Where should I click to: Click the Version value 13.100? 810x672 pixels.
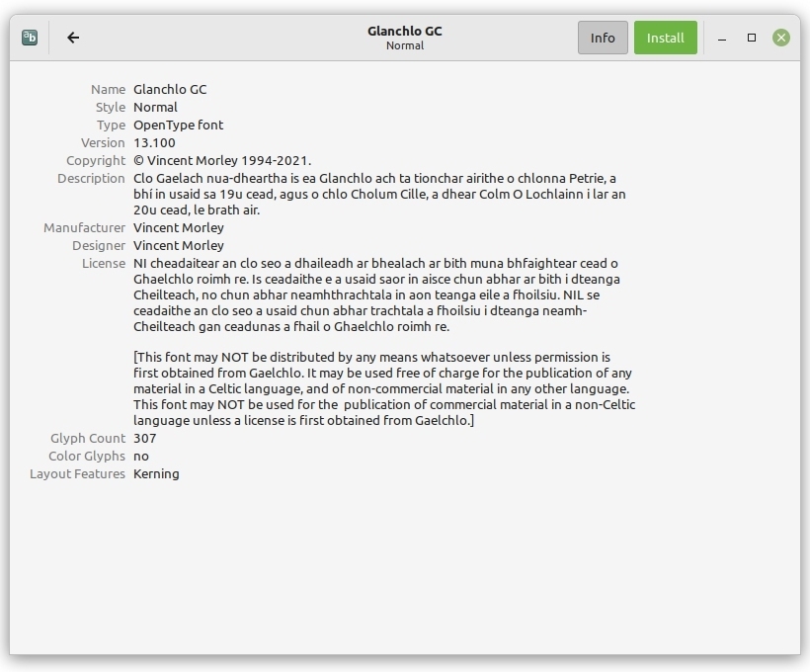154,142
